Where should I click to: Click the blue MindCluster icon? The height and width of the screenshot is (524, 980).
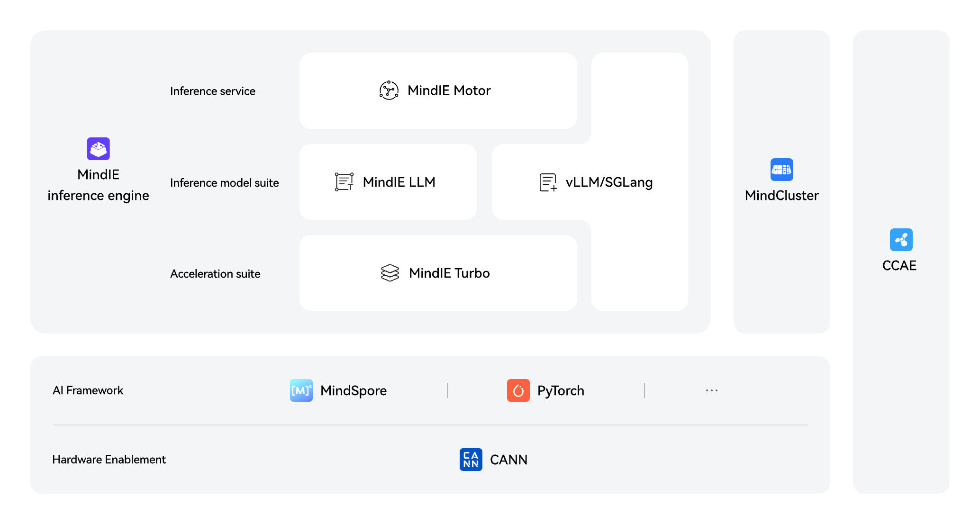pyautogui.click(x=781, y=170)
